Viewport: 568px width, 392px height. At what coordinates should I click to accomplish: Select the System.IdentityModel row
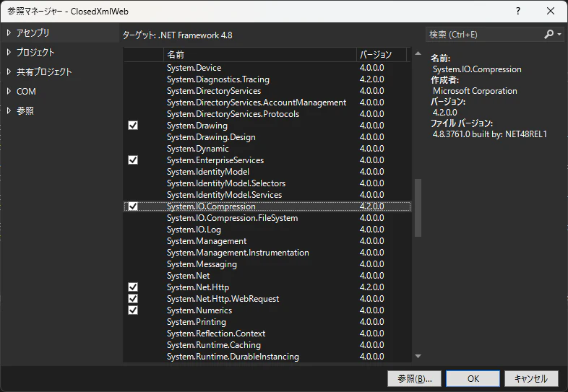pyautogui.click(x=267, y=172)
